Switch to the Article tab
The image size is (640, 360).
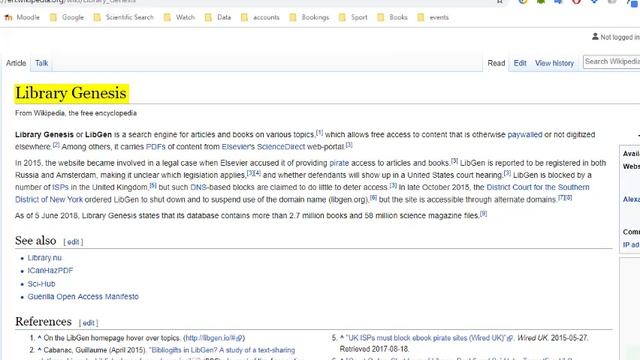16,63
